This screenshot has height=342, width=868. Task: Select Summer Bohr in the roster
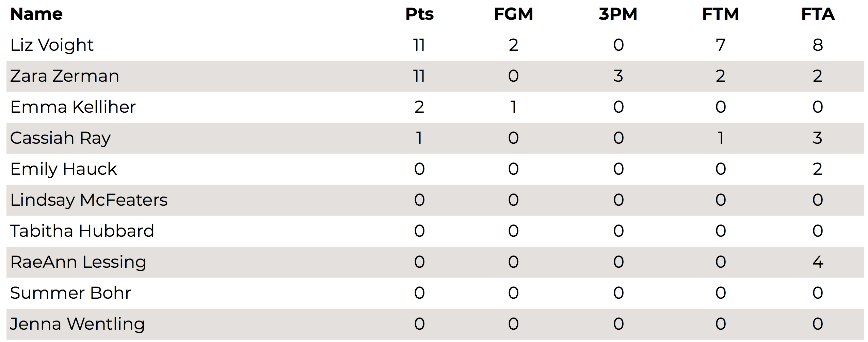coord(70,293)
